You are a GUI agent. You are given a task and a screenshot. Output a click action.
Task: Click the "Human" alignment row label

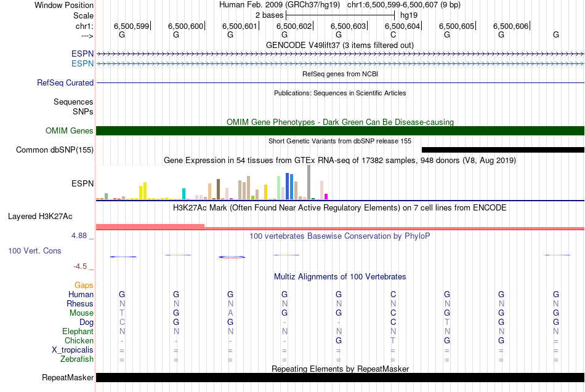[x=81, y=295]
